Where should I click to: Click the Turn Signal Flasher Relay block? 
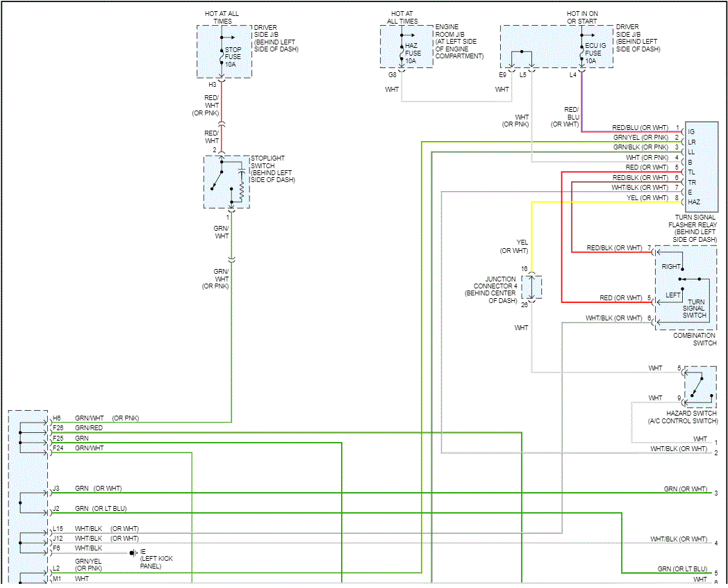702,167
